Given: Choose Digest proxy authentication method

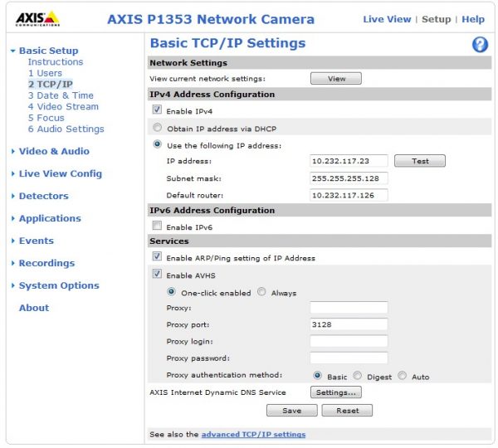Looking at the screenshot, I should point(358,376).
